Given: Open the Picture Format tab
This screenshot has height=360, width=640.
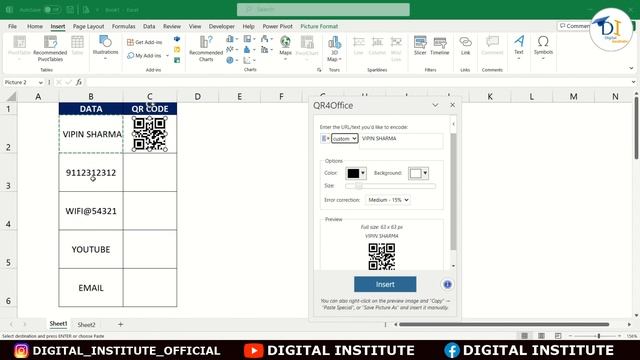Looking at the screenshot, I should point(319,26).
